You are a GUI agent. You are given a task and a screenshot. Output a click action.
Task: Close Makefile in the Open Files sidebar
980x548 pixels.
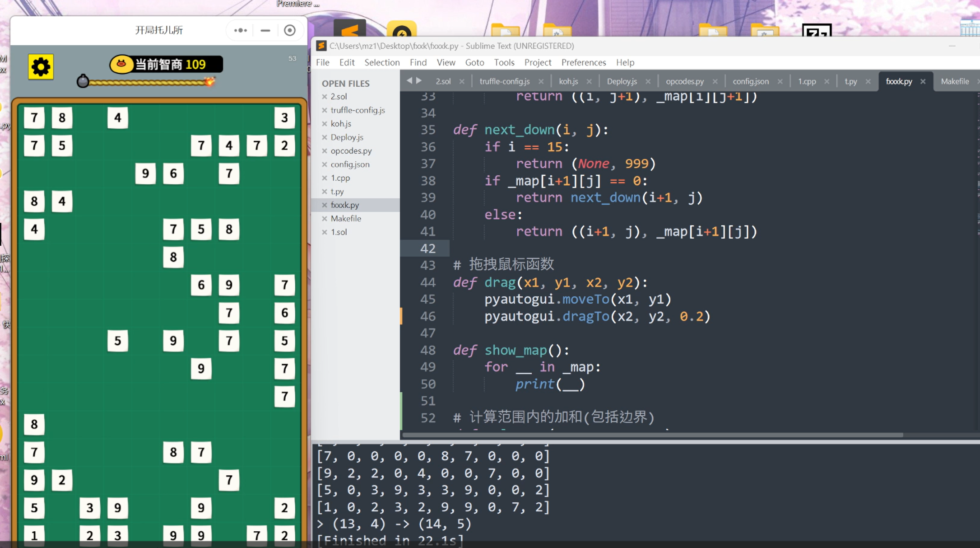pos(324,219)
